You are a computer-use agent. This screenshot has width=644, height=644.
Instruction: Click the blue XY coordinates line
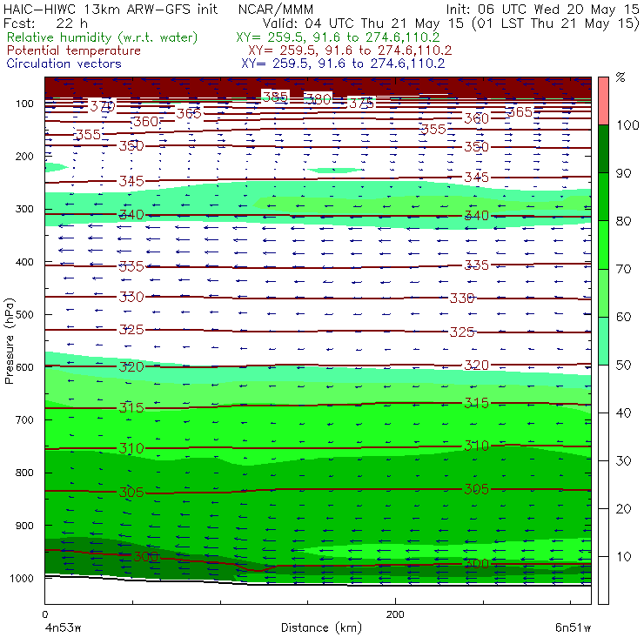(343, 64)
